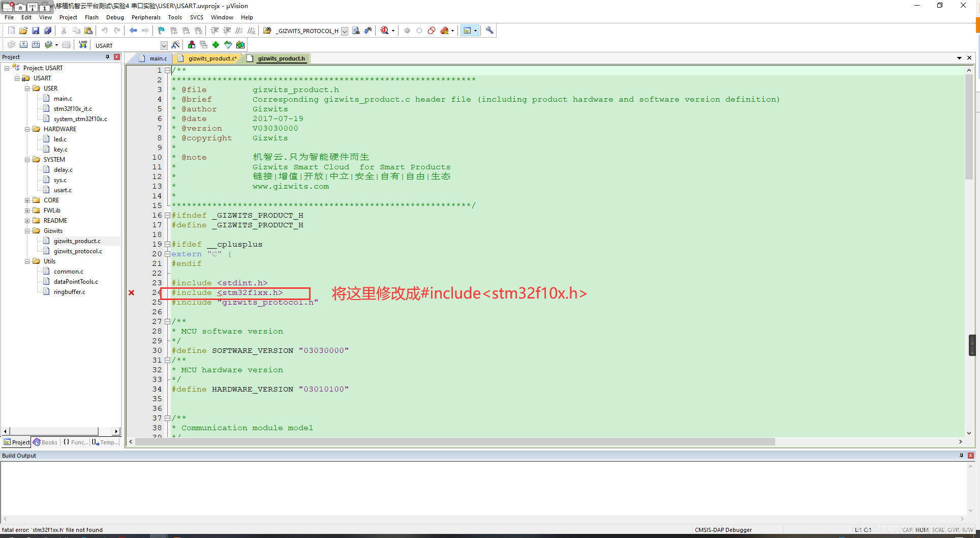Select delay.c in project tree
980x538 pixels.
click(x=63, y=170)
